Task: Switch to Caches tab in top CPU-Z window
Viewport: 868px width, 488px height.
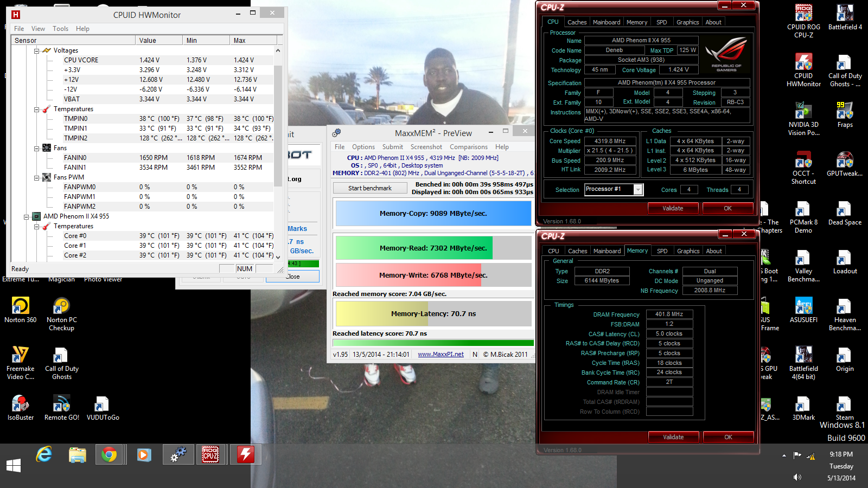Action: (x=577, y=22)
